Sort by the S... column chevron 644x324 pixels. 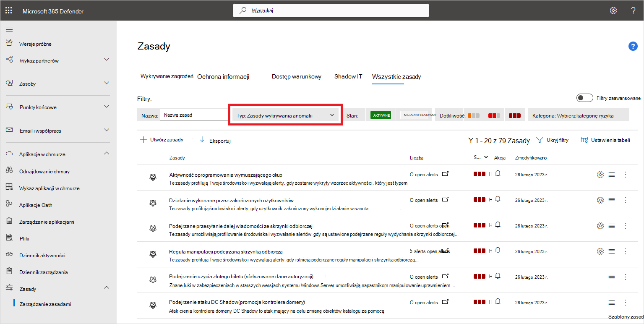pyautogui.click(x=486, y=157)
